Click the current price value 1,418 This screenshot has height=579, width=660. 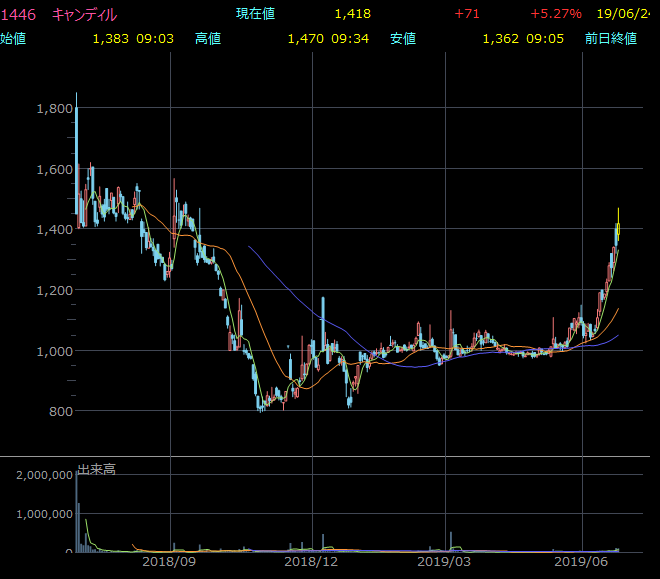pos(352,15)
